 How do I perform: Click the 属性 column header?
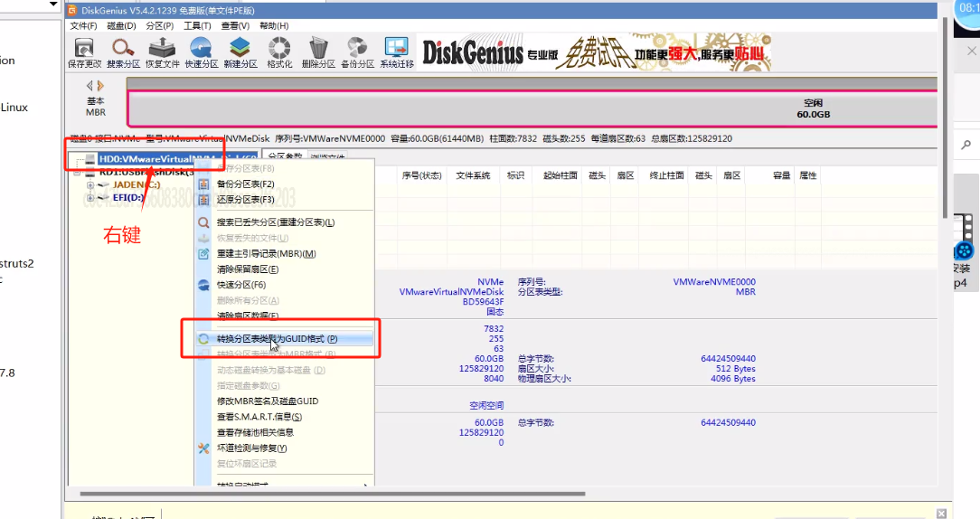pos(808,175)
